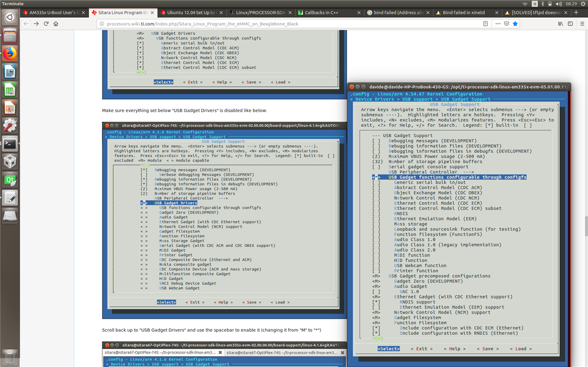
Task: Open Trash at the dock bottom
Action: (x=10, y=356)
